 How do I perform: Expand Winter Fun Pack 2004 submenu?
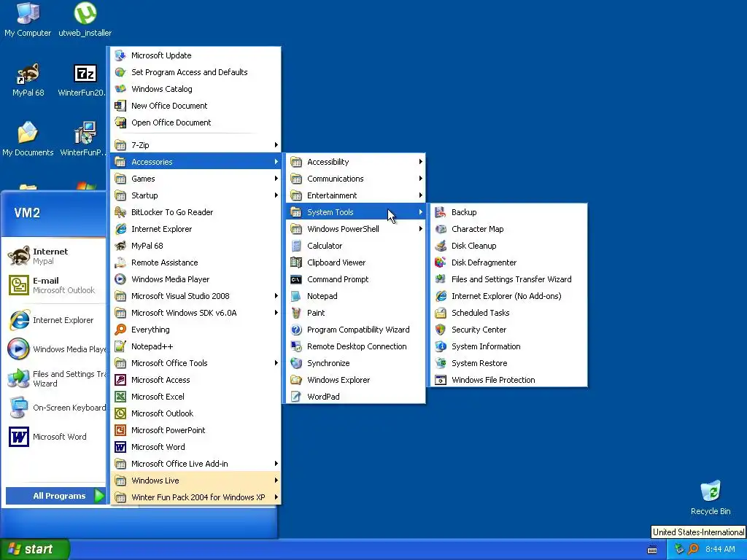click(196, 497)
